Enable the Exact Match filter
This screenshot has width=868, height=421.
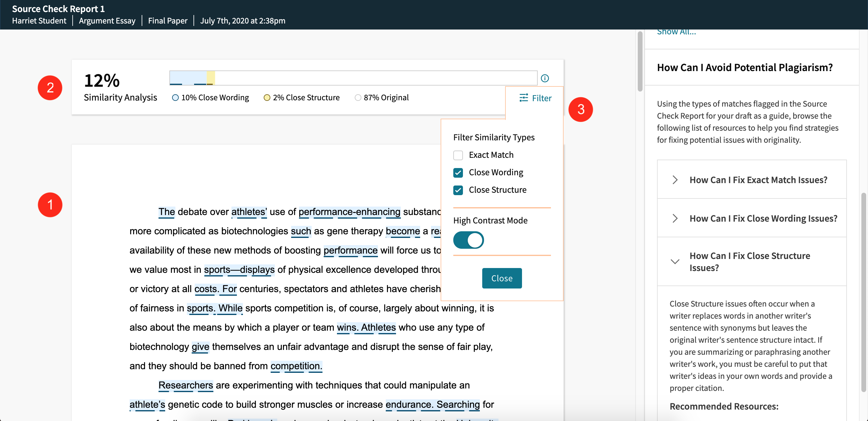click(x=458, y=155)
